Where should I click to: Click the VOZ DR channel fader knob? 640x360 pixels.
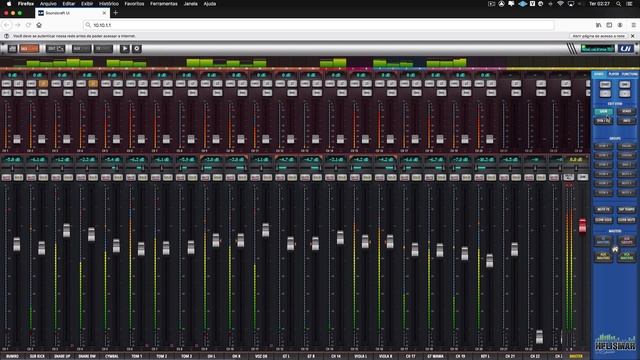(x=265, y=230)
